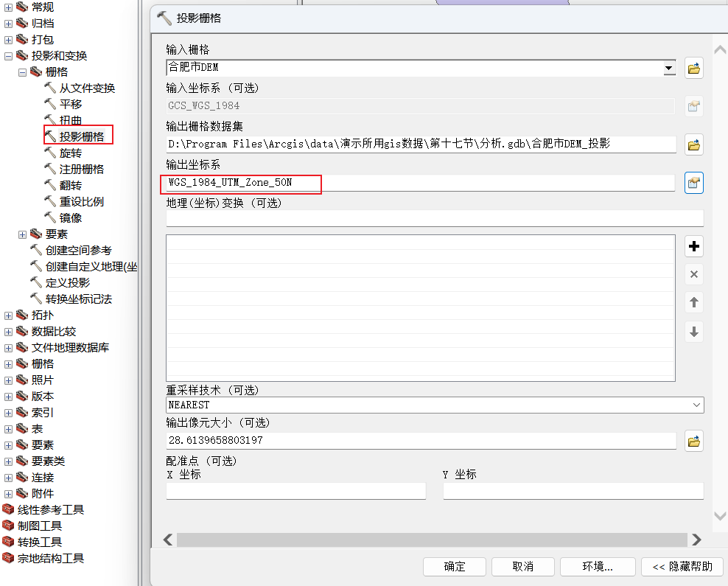Click the 输出坐标系 WGS_1984_UTM_Zone_50N field
Screen dimensions: 728x586
(420, 183)
